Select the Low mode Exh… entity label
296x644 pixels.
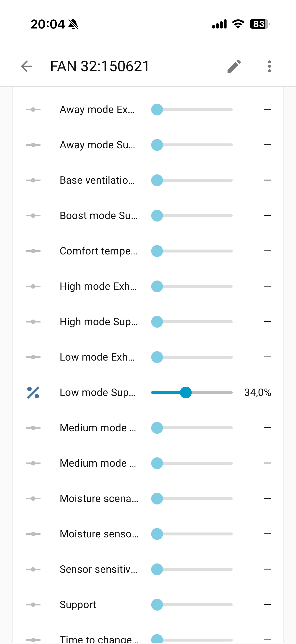97,357
